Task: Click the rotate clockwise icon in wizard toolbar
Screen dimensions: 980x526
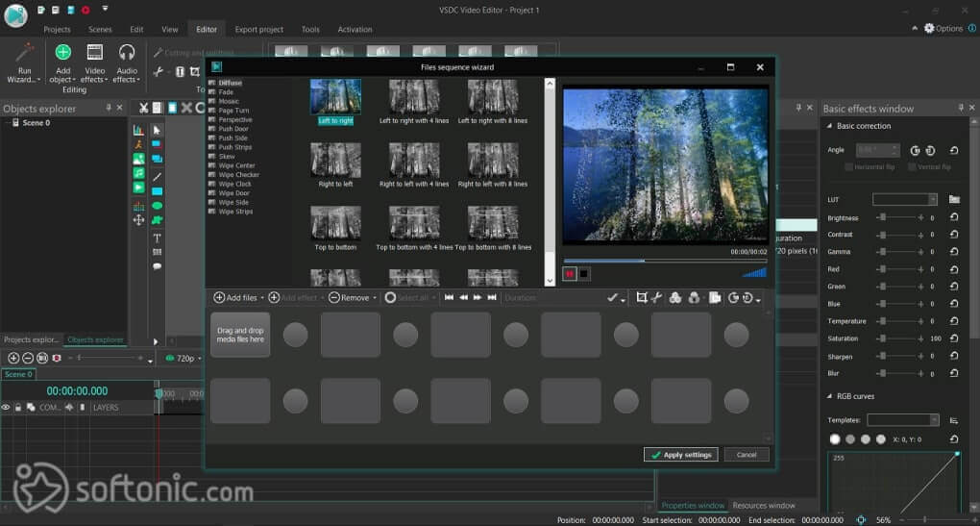Action: (733, 298)
